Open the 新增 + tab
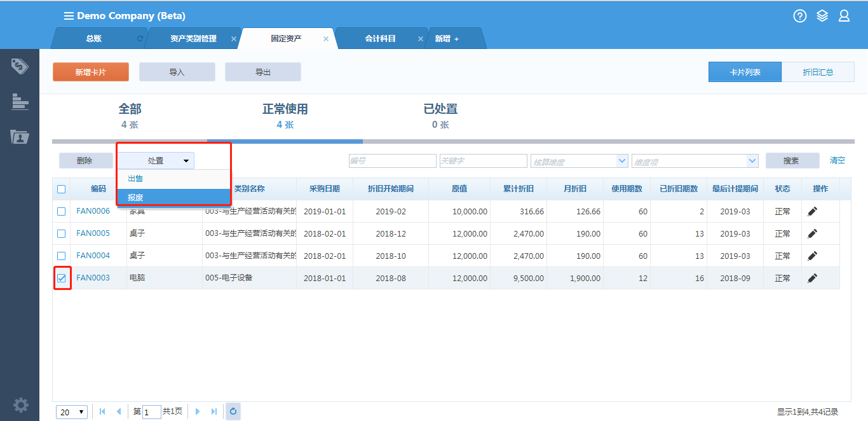The height and width of the screenshot is (421, 868). (447, 39)
